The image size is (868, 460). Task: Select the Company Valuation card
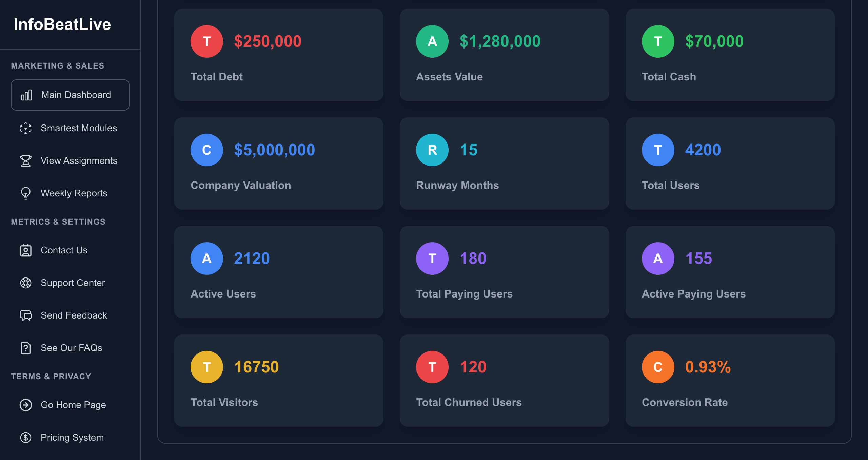click(x=279, y=164)
